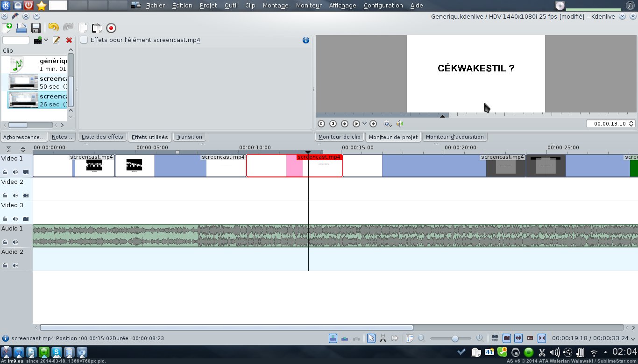Switch to the 'Moniteur de clip' tab
Screen dimensions: 638x364
point(339,137)
